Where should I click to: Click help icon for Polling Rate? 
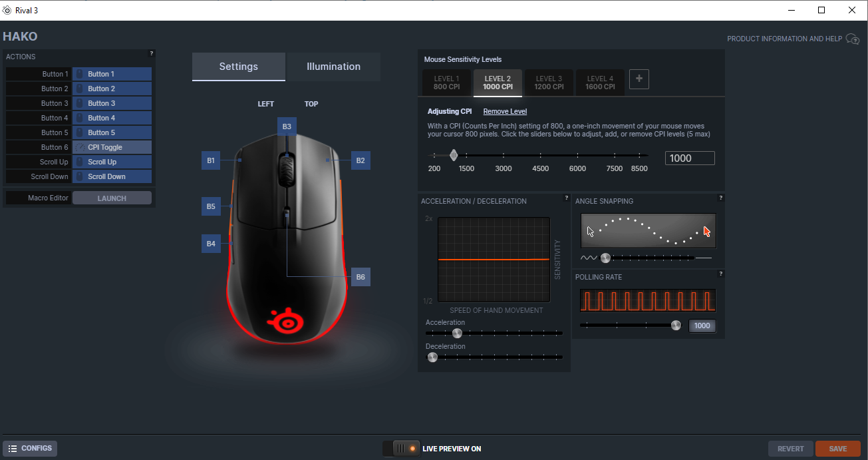click(721, 274)
